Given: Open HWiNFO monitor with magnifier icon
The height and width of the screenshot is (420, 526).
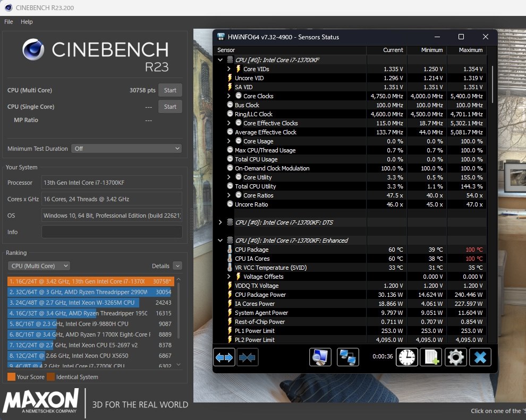Looking at the screenshot, I should (x=320, y=357).
